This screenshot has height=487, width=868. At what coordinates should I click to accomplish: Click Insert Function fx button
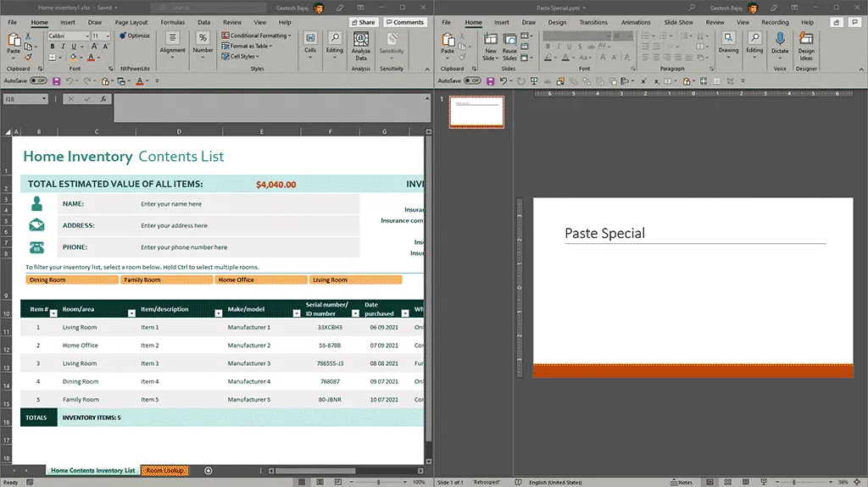tap(103, 99)
